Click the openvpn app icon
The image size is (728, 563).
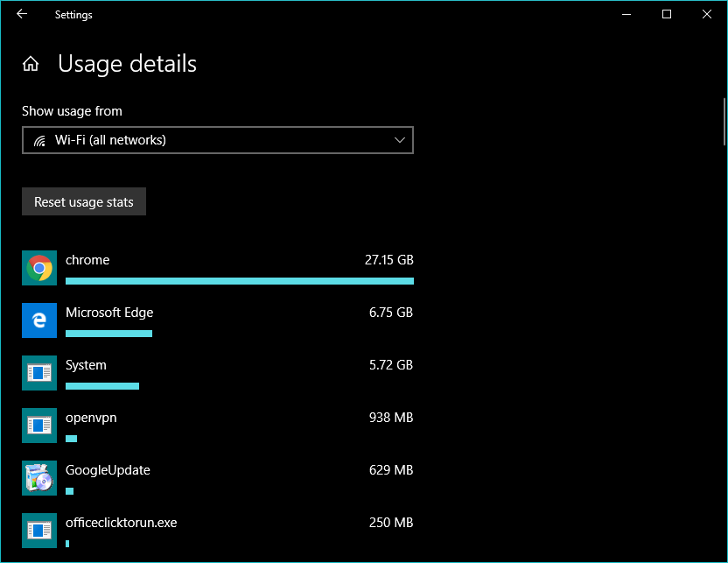click(38, 425)
